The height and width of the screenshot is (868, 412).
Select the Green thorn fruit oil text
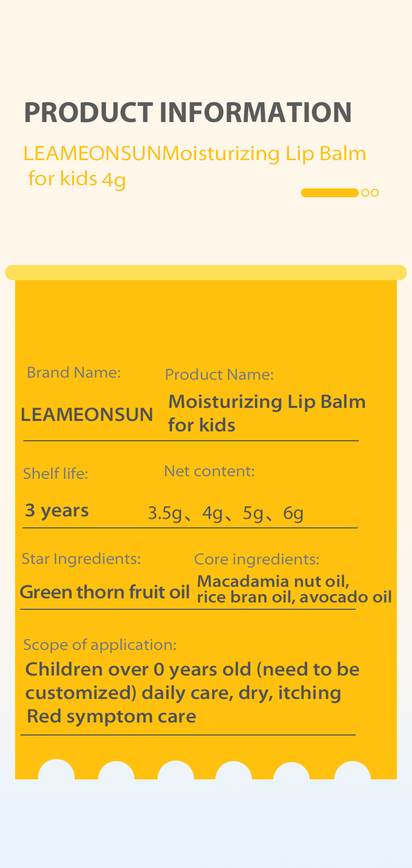104,593
